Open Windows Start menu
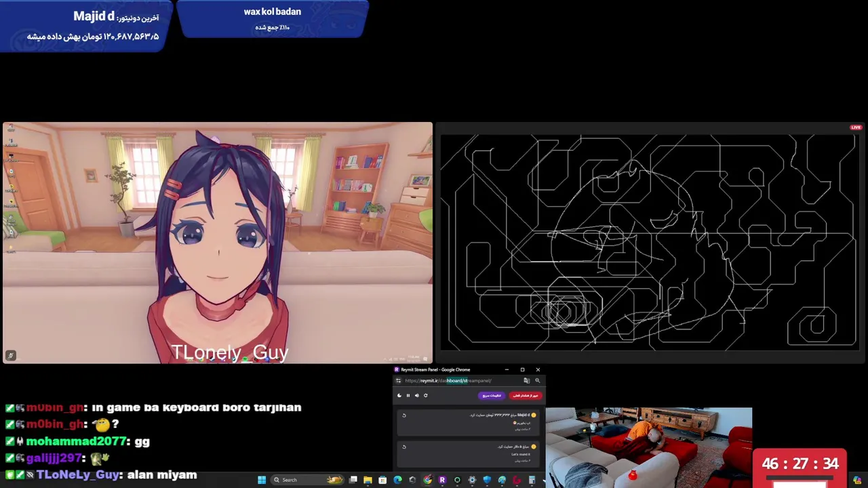This screenshot has width=868, height=488. coord(262,480)
